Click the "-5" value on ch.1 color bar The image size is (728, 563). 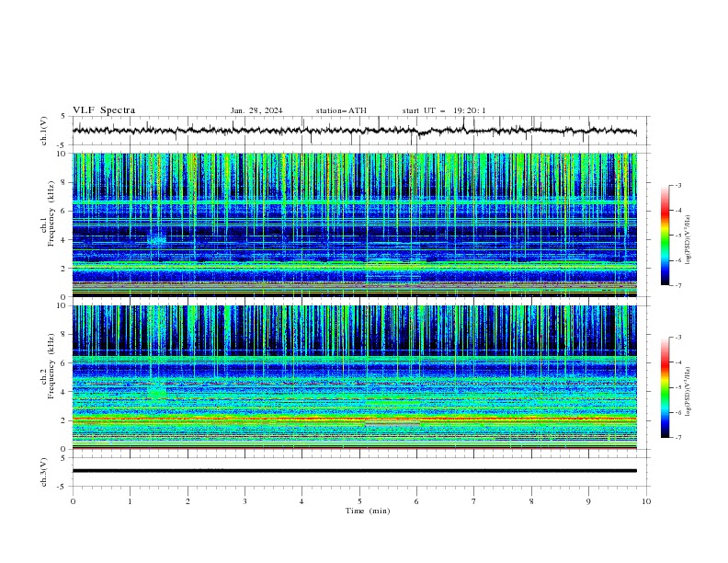[x=678, y=236]
